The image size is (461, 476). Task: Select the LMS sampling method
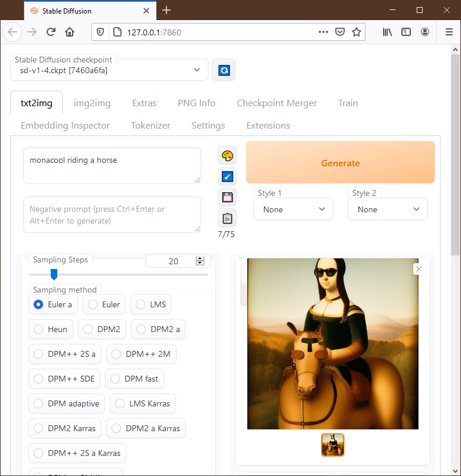point(151,304)
